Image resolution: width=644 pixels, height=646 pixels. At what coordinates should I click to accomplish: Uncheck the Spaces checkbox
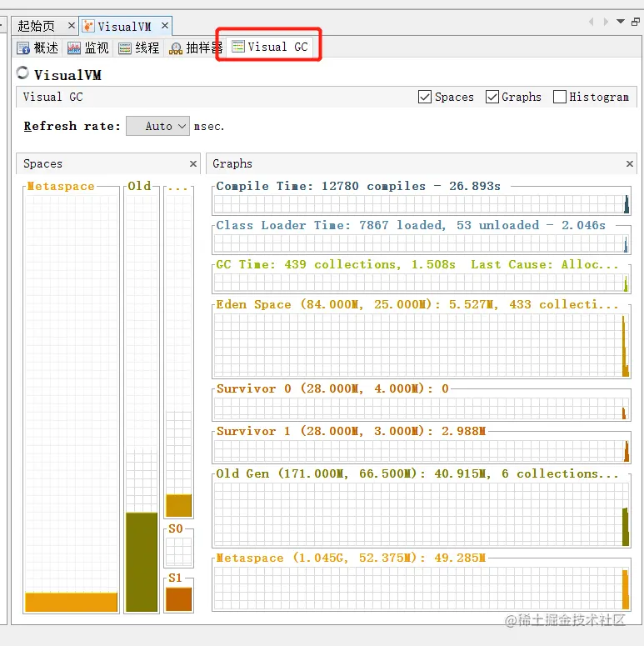coord(425,97)
